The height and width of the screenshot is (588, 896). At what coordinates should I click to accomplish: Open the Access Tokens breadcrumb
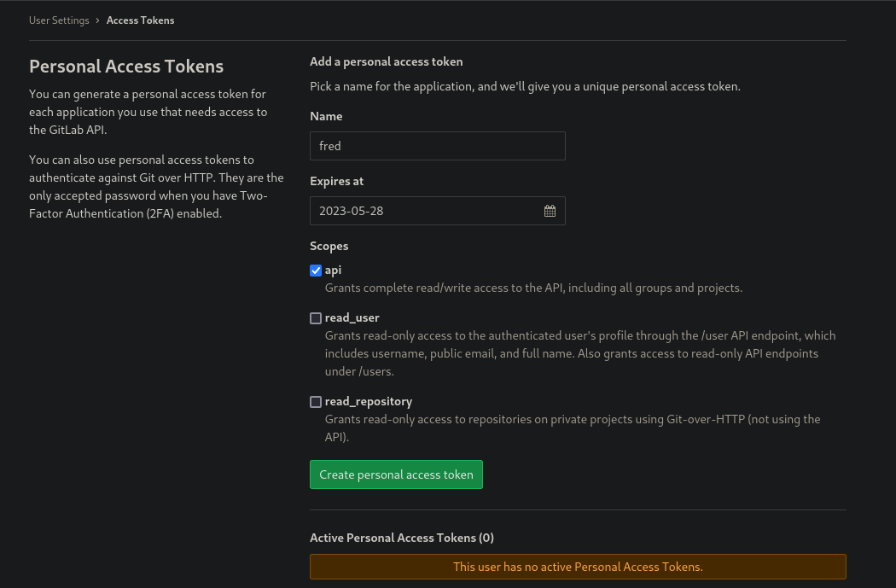(140, 20)
